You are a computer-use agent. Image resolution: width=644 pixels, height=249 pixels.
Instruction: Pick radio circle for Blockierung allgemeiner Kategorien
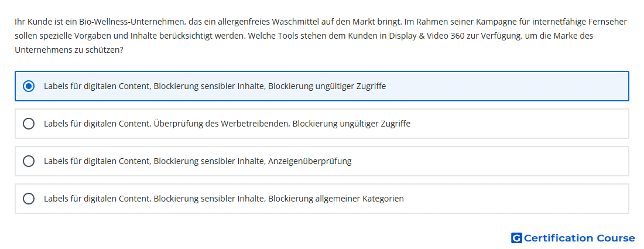coord(29,199)
